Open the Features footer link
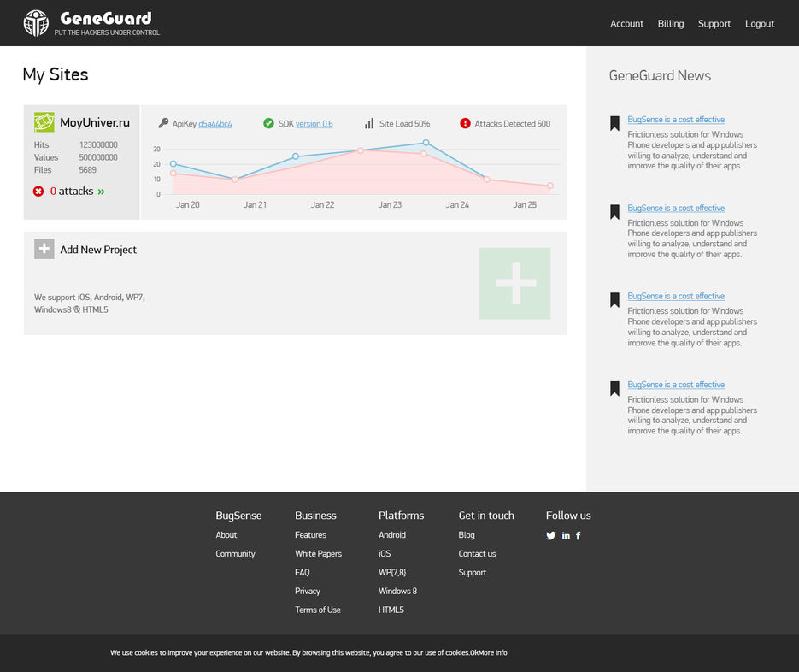 tap(310, 535)
